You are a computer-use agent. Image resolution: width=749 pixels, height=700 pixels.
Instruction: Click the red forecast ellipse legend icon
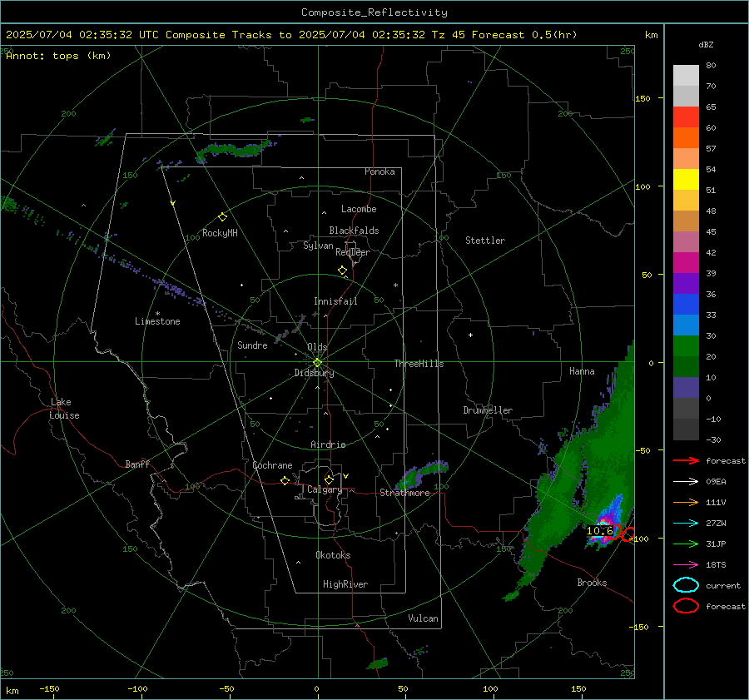(x=686, y=606)
